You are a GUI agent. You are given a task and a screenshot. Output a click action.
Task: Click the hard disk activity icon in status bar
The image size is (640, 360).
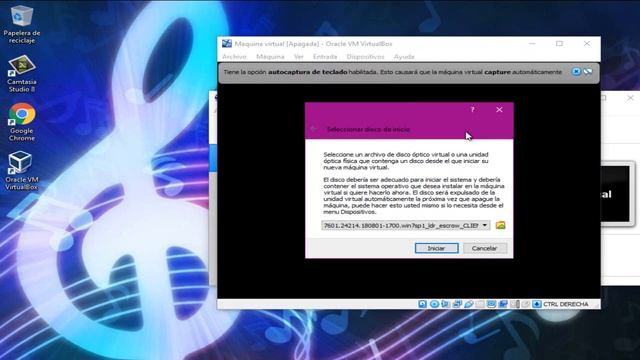[x=422, y=304]
